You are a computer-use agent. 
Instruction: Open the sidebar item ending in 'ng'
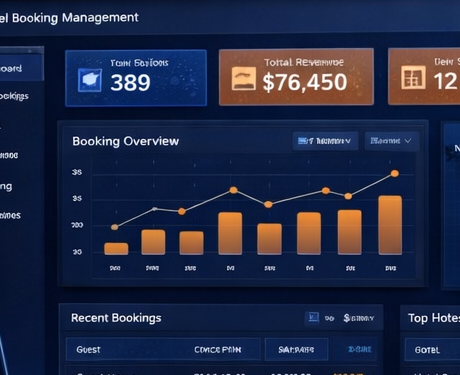(6, 186)
